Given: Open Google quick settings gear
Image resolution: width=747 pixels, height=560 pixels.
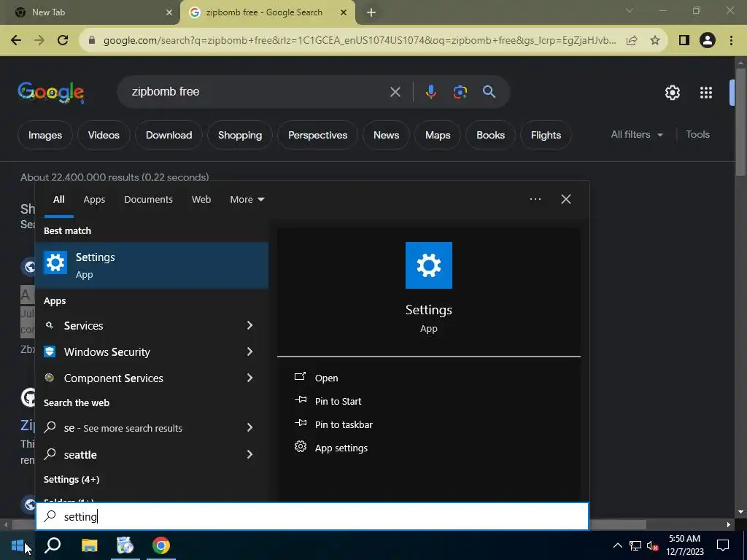Looking at the screenshot, I should (672, 93).
